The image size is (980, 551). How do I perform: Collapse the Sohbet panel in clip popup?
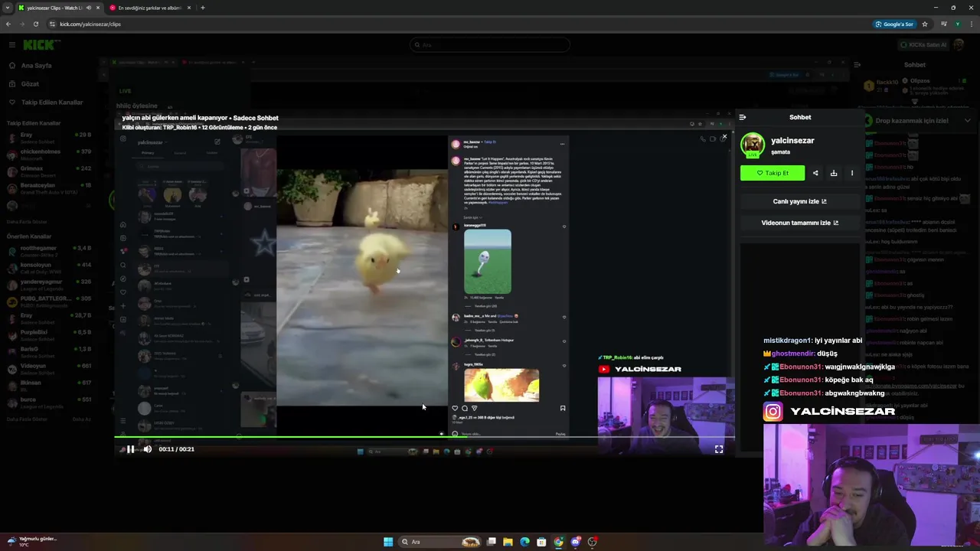743,117
